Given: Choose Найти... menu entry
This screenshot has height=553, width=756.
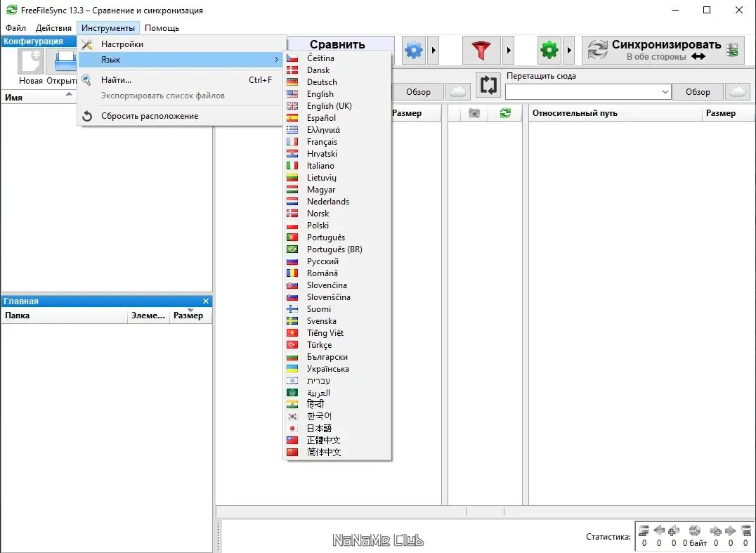Looking at the screenshot, I should tap(181, 80).
